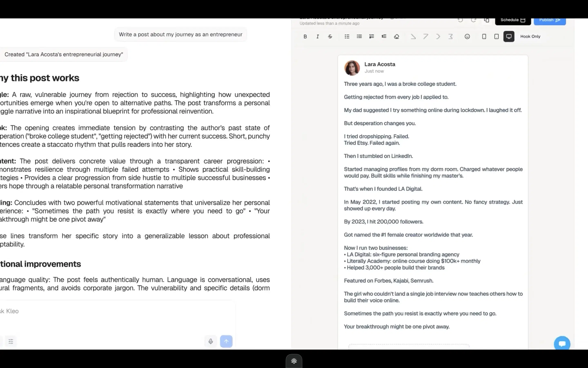588x368 pixels.
Task: Toggle Hook Only preview
Action: pyautogui.click(x=530, y=37)
